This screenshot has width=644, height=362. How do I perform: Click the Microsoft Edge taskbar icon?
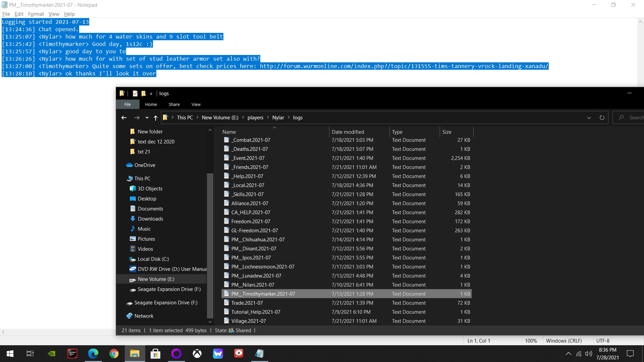coord(93,354)
